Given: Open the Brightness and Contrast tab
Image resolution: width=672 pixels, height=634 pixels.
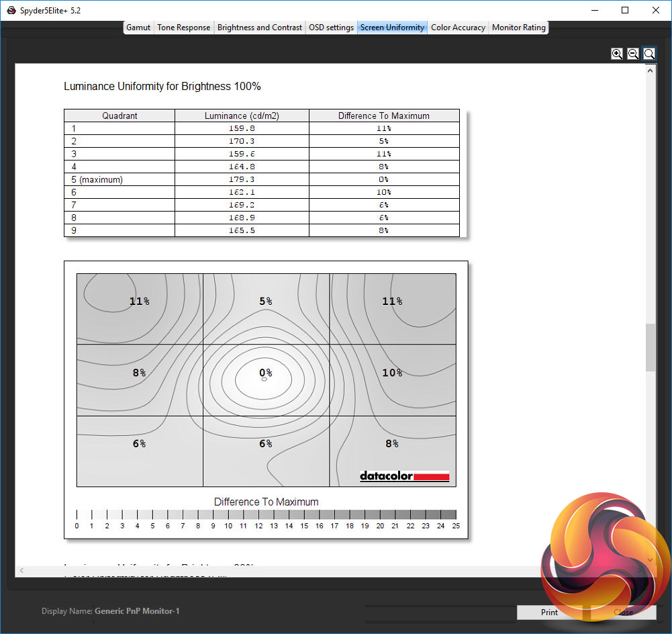Looking at the screenshot, I should 259,28.
